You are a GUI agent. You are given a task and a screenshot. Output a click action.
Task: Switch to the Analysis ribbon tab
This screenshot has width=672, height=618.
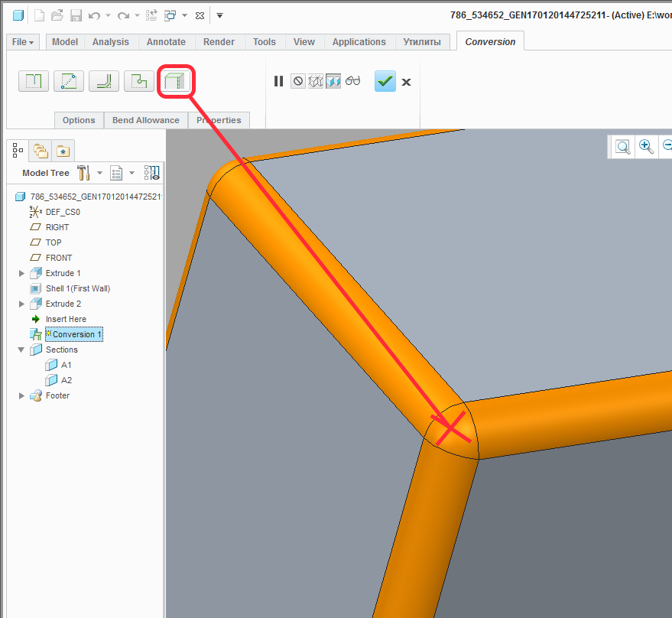point(111,42)
